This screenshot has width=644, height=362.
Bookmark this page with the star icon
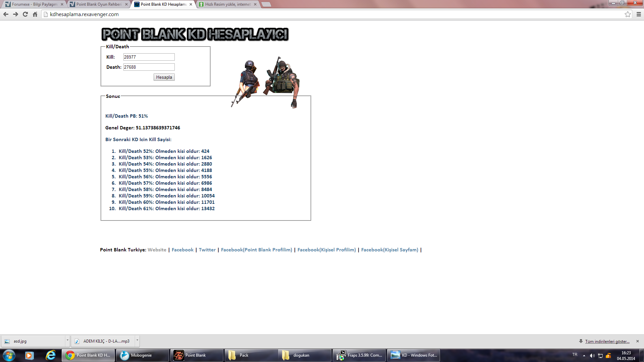point(628,14)
